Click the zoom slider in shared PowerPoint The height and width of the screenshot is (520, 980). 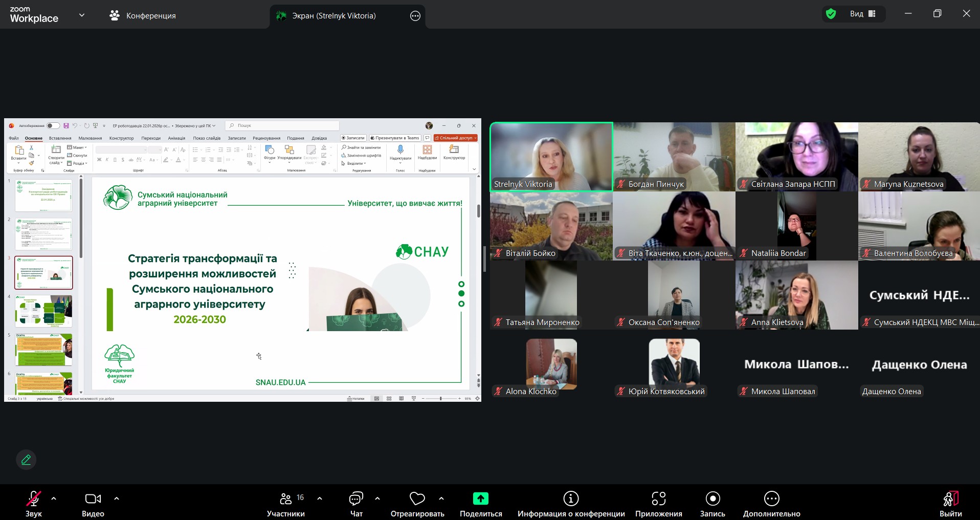click(440, 398)
